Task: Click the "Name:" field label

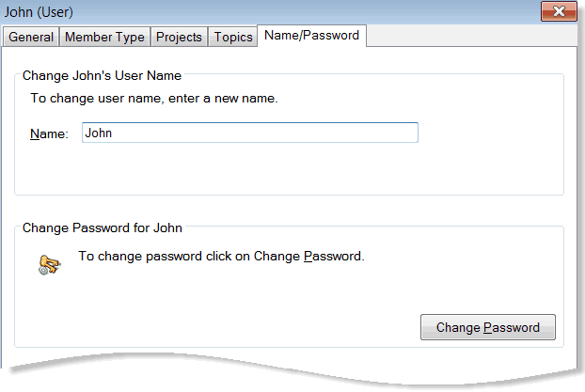Action: point(49,133)
